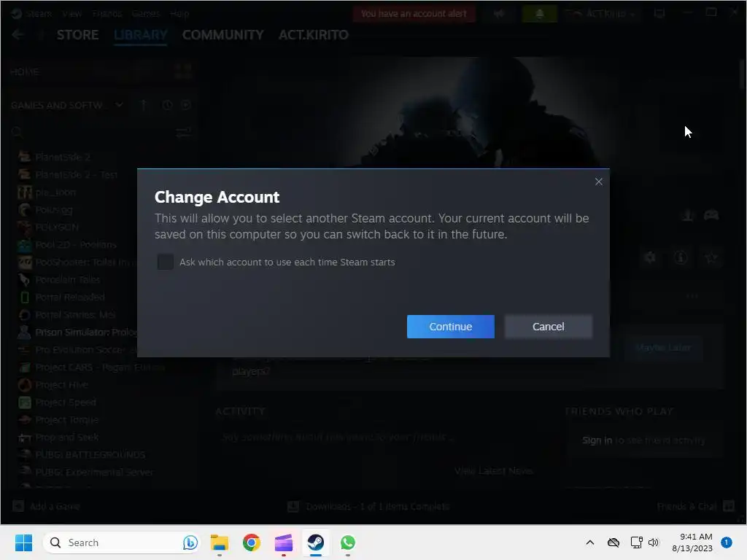Select Project Hive in the list

point(61,385)
